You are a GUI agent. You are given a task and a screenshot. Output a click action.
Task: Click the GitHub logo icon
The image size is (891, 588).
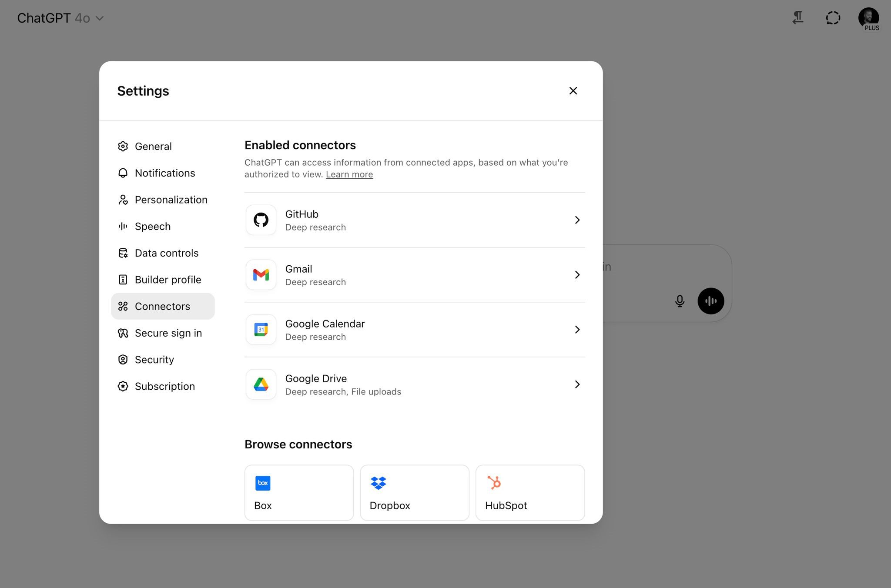[261, 220]
